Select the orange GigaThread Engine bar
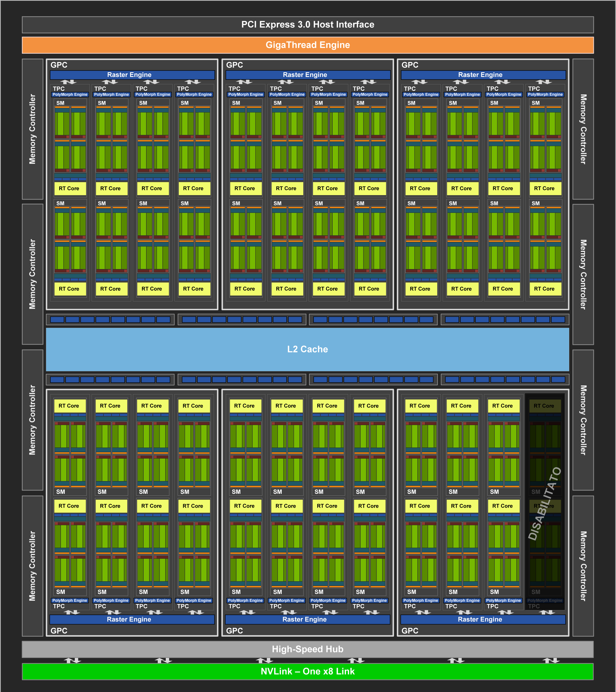 (x=308, y=45)
